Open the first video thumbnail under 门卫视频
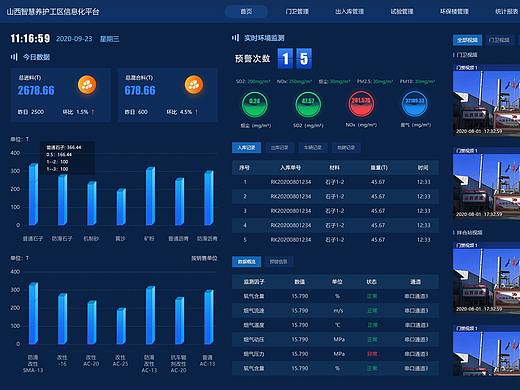The height and width of the screenshot is (390, 520). (486, 99)
